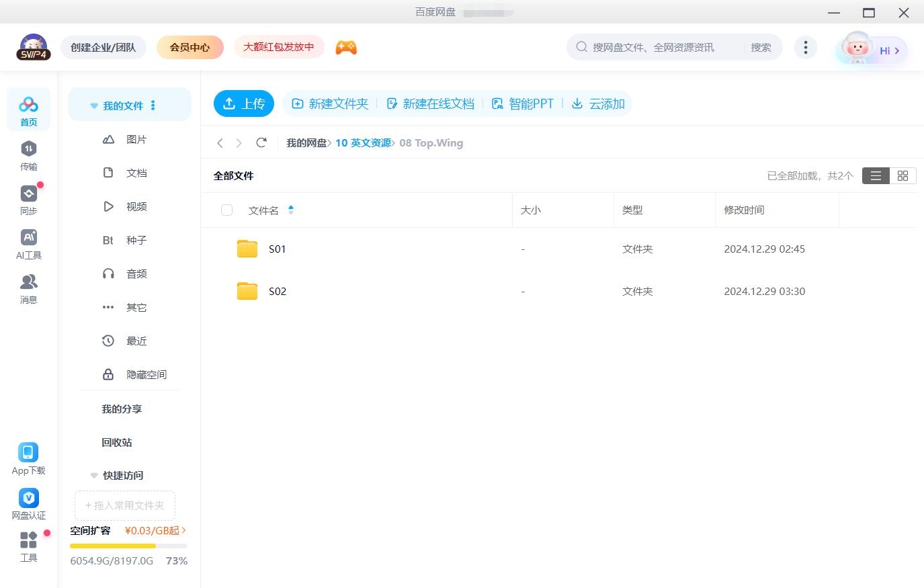Navigate to 10 英文资源 in breadcrumb
The height and width of the screenshot is (588, 924).
[x=363, y=142]
